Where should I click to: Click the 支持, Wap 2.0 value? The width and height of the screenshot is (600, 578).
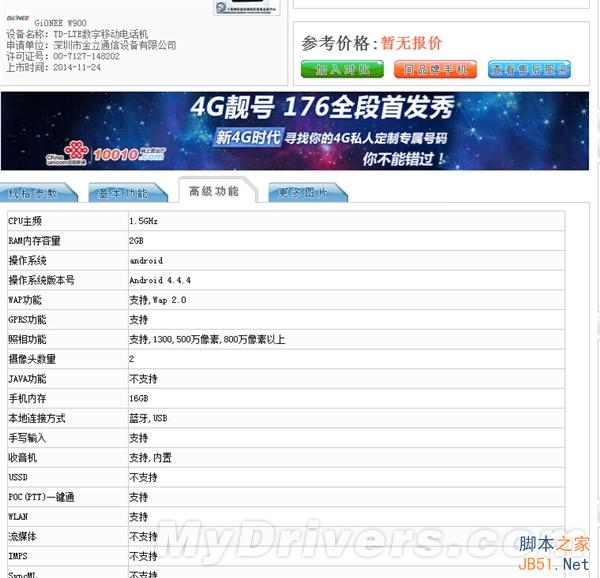pos(158,300)
